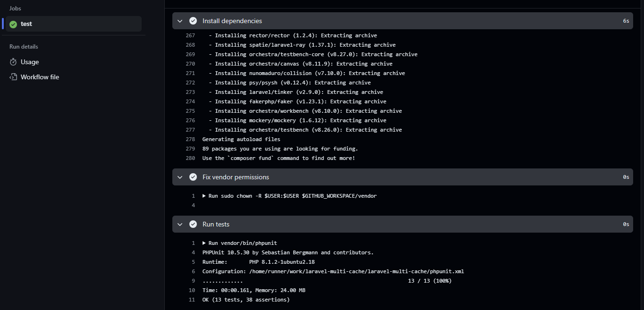The image size is (644, 310).
Task: Collapse the Run tests step chevron
Action: pos(180,224)
